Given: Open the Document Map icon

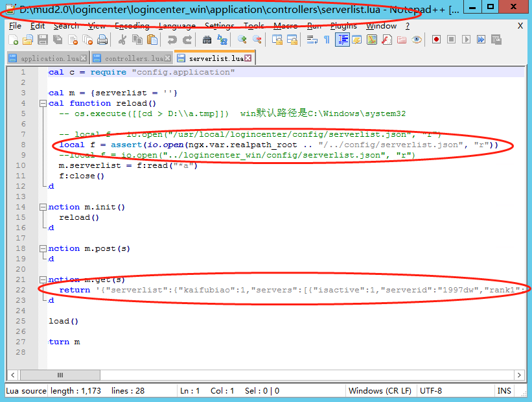Looking at the screenshot, I should coord(372,40).
